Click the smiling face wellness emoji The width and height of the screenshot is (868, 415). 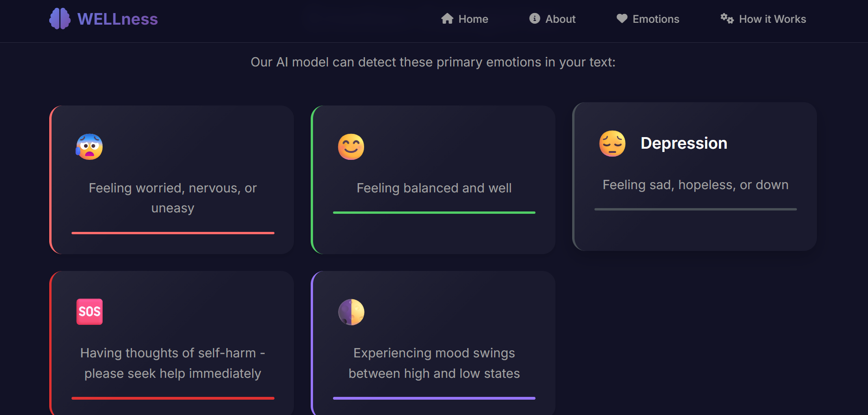351,146
